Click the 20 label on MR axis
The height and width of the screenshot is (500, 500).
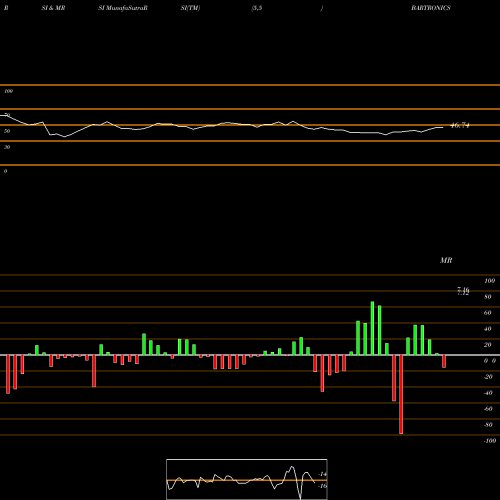488,345
